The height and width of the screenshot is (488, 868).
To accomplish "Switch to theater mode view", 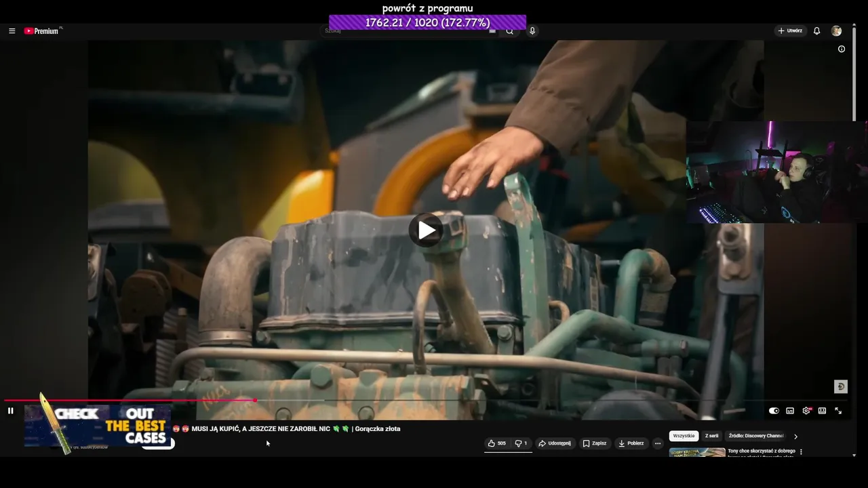I will click(822, 411).
